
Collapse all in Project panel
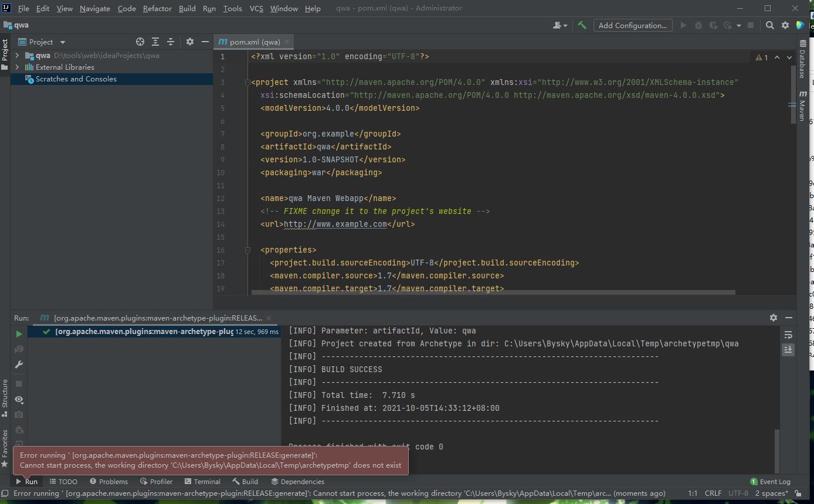(x=171, y=42)
